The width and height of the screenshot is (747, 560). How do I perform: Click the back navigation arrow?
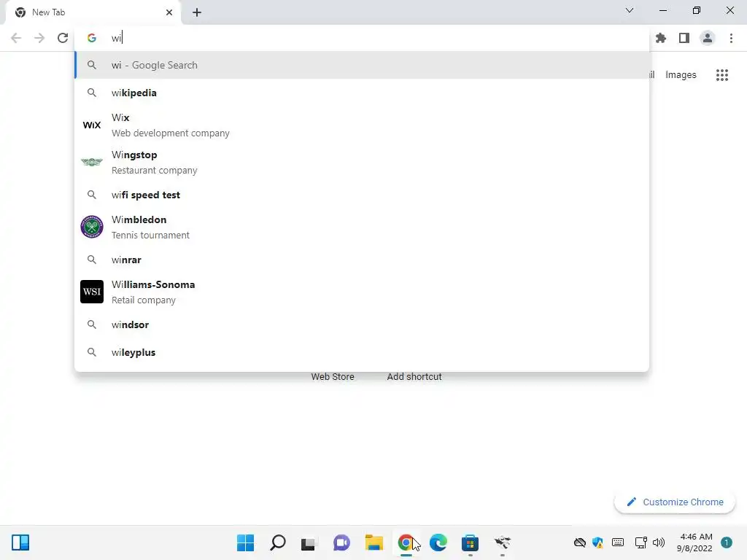16,38
